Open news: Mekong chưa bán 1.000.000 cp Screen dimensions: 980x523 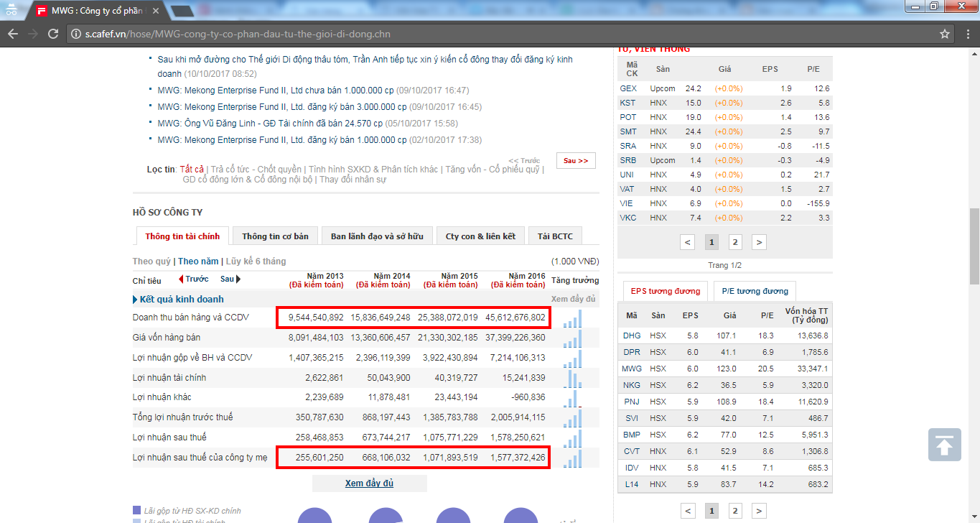276,91
